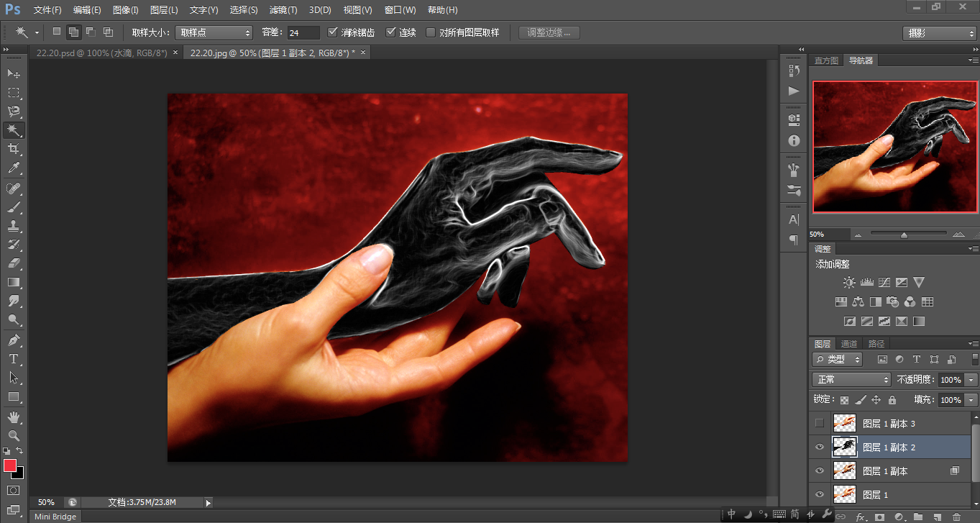Image resolution: width=980 pixels, height=523 pixels.
Task: Select the 图层 1 副本 3 layer thumbnail
Action: pyautogui.click(x=844, y=423)
